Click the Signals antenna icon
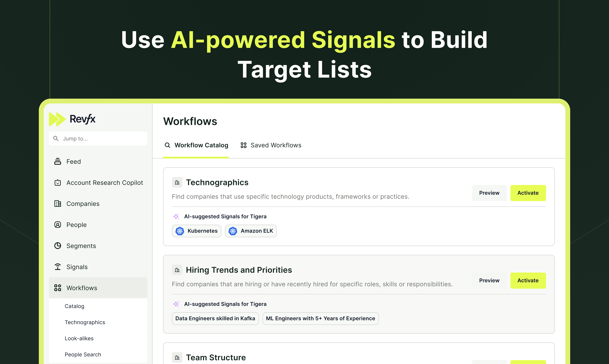 pos(58,267)
